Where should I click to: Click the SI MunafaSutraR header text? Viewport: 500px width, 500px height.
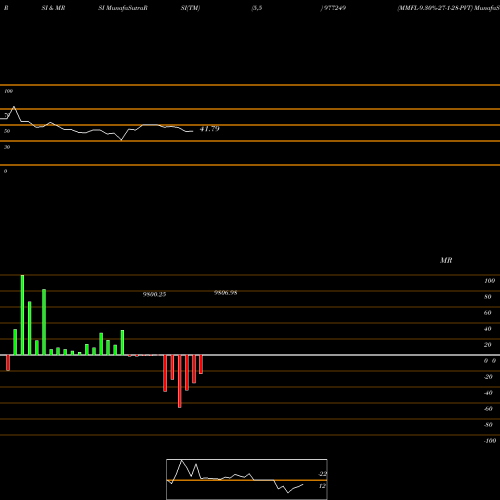tap(123, 8)
